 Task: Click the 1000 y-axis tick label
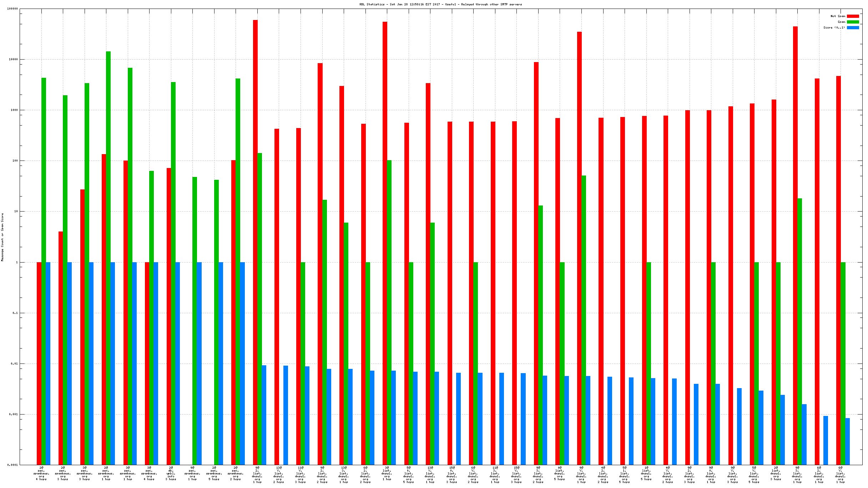[x=14, y=110]
